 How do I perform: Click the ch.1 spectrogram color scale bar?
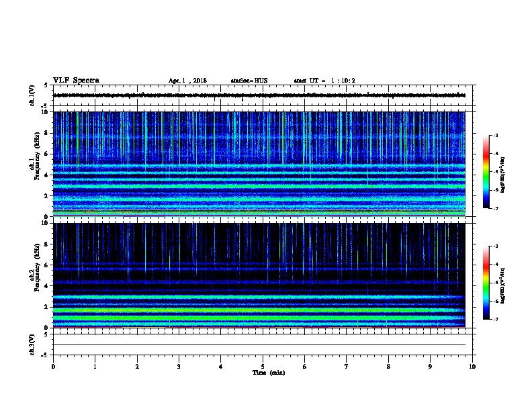(486, 172)
